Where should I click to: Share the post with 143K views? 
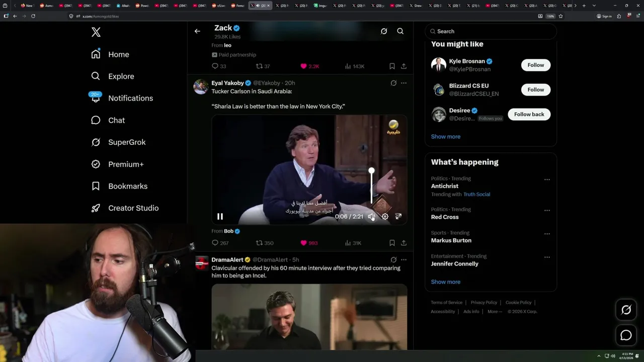pyautogui.click(x=404, y=66)
